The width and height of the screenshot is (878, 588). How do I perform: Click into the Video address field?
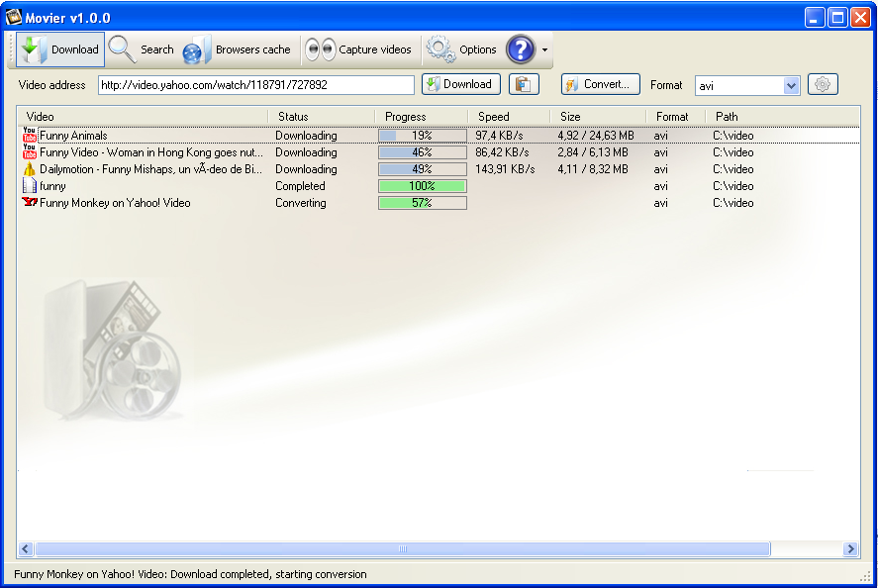pyautogui.click(x=256, y=85)
